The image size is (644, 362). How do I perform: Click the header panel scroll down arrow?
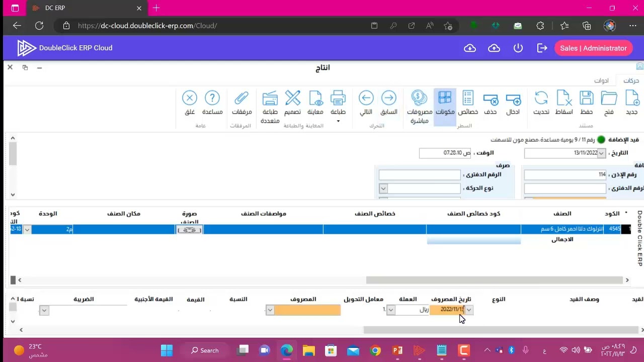(x=13, y=195)
